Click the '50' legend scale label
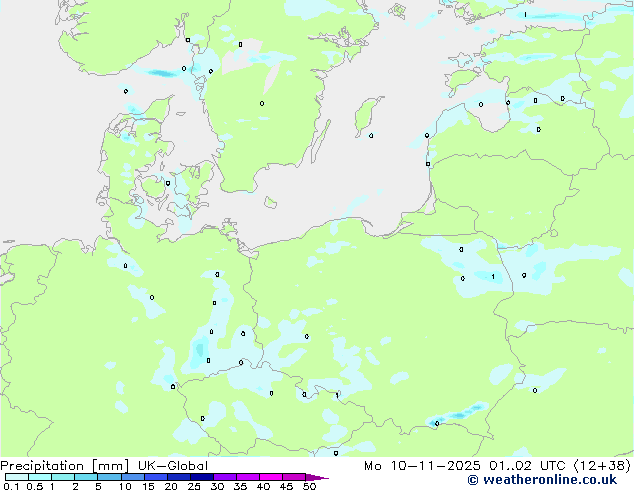Image resolution: width=634 pixels, height=490 pixels. point(309,486)
